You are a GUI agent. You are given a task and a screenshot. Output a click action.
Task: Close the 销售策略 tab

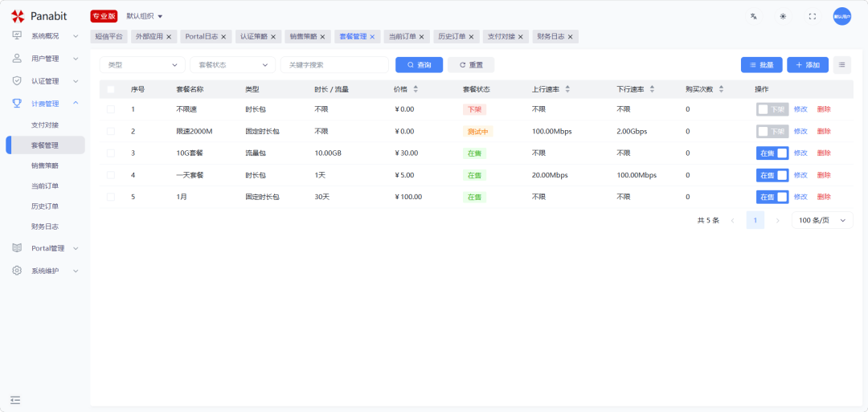click(323, 36)
